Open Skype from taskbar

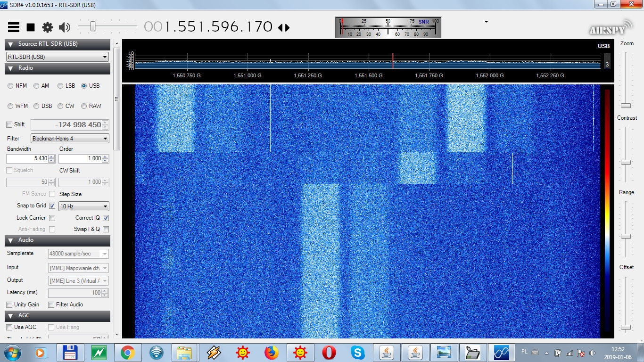(357, 353)
